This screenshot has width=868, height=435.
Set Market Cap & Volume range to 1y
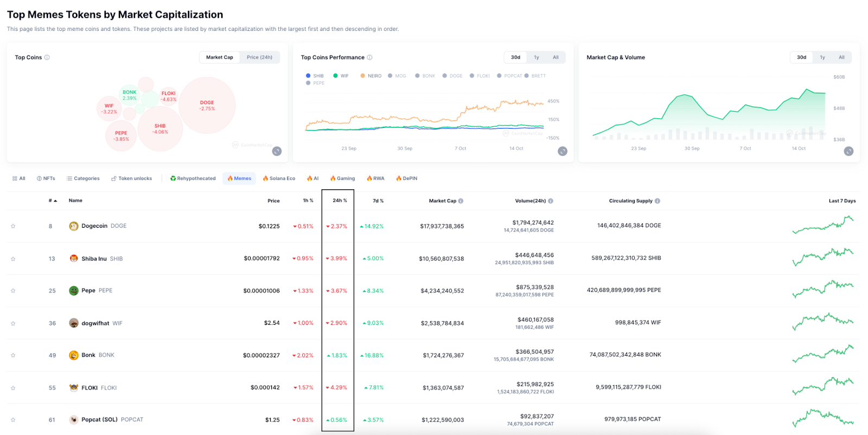[822, 57]
